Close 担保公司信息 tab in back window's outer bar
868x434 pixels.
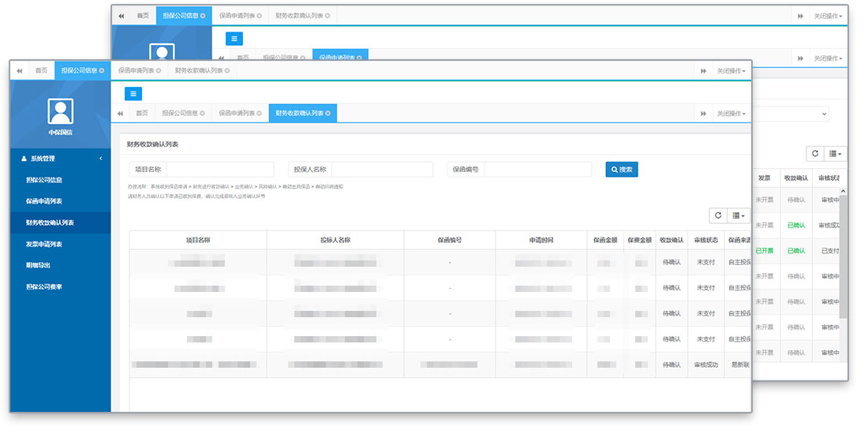pyautogui.click(x=203, y=16)
